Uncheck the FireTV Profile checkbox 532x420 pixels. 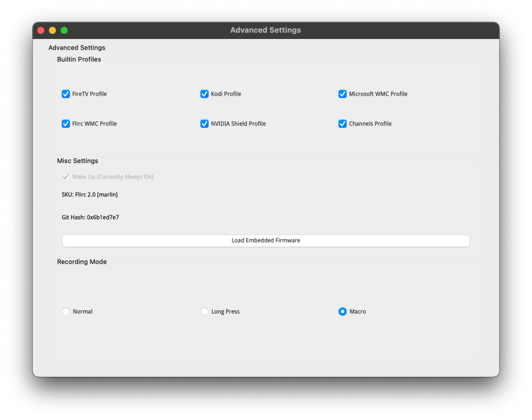pos(66,94)
